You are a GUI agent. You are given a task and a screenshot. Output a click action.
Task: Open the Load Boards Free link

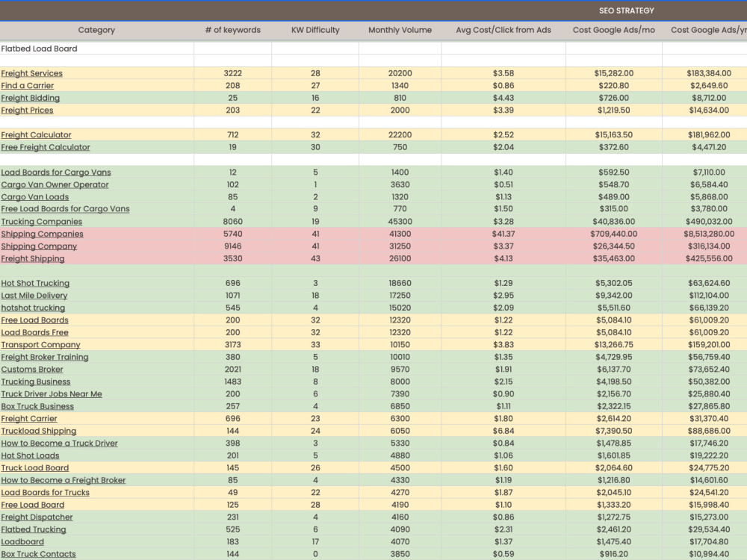tap(34, 333)
